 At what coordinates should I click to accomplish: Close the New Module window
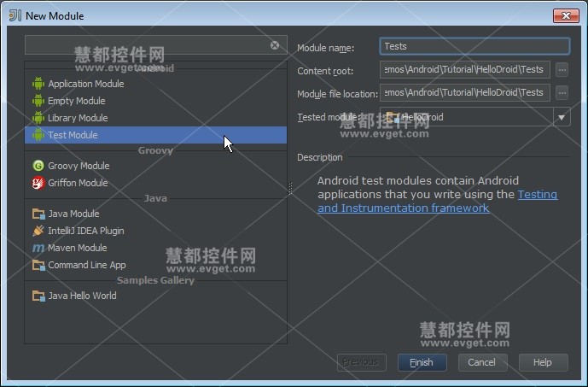coord(566,15)
